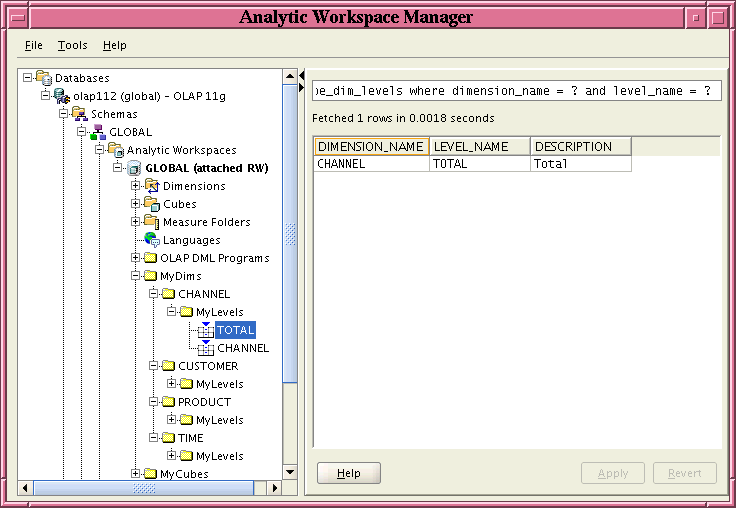This screenshot has height=508, width=736.
Task: Click the Dimensions folder icon
Action: click(x=152, y=186)
